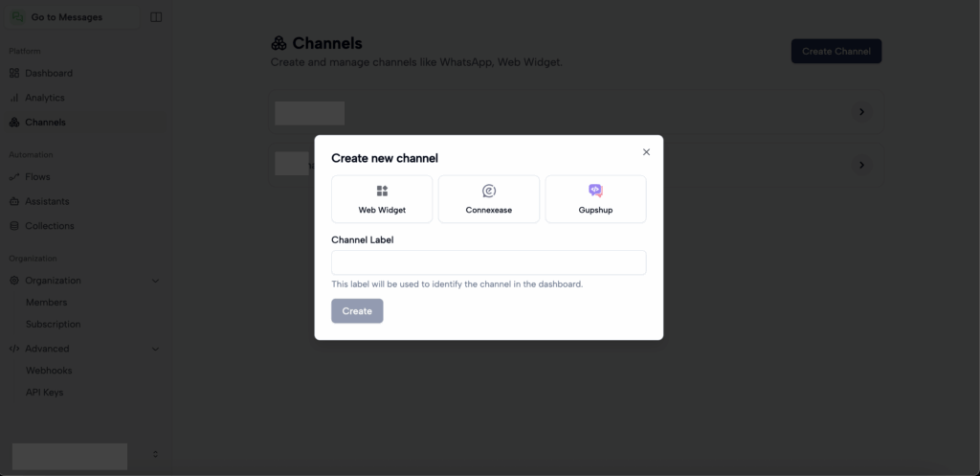Click the Create Channel button
This screenshot has height=476, width=980.
tap(835, 52)
